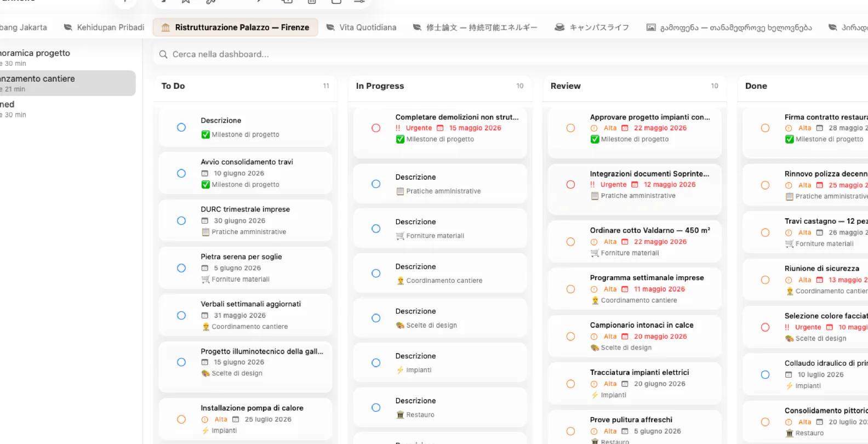Image resolution: width=868 pixels, height=444 pixels.
Task: Click the magnifier icon in the dashboard search
Action: [x=163, y=54]
